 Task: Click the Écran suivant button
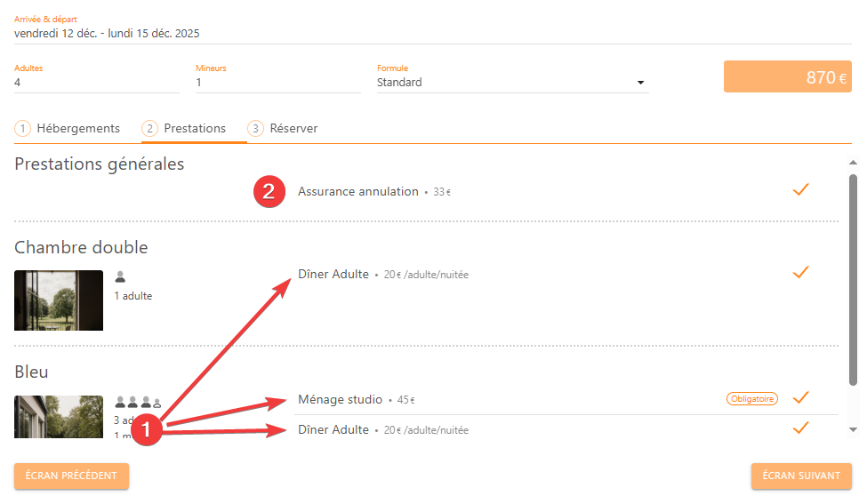pos(801,476)
